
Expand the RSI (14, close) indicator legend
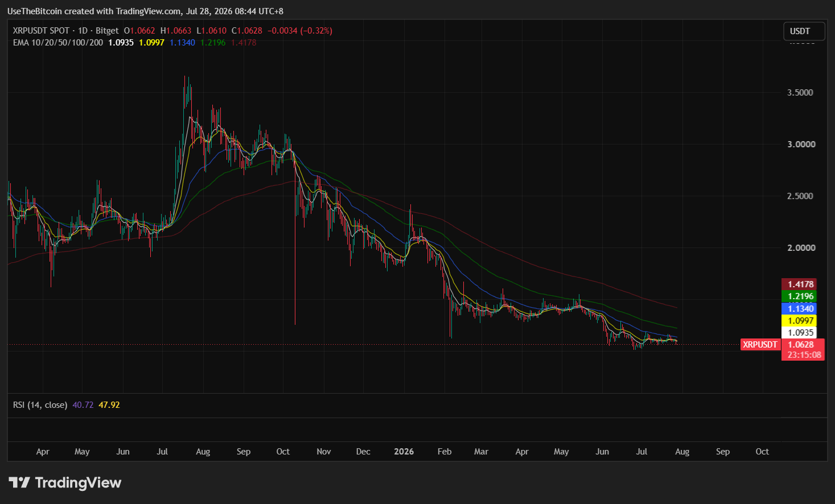coord(40,405)
